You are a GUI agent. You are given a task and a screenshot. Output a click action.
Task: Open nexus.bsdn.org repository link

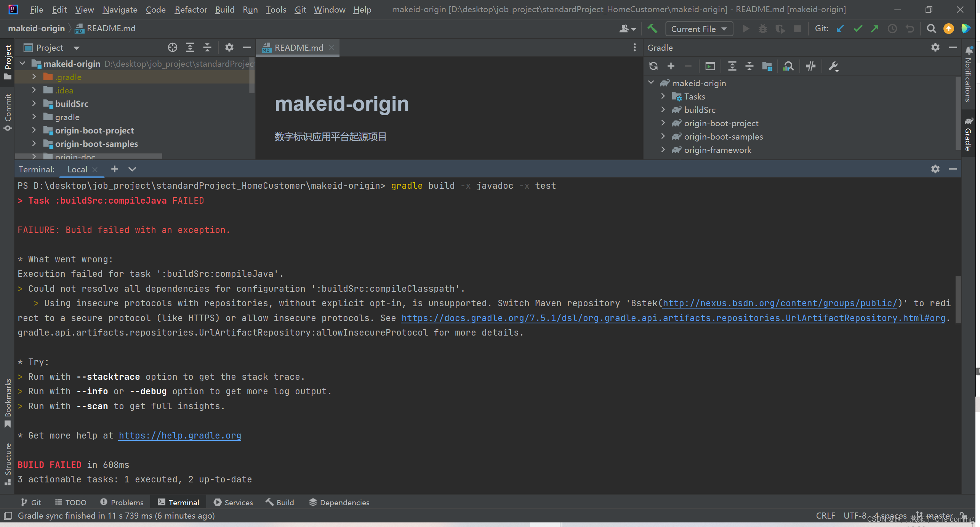tap(780, 303)
